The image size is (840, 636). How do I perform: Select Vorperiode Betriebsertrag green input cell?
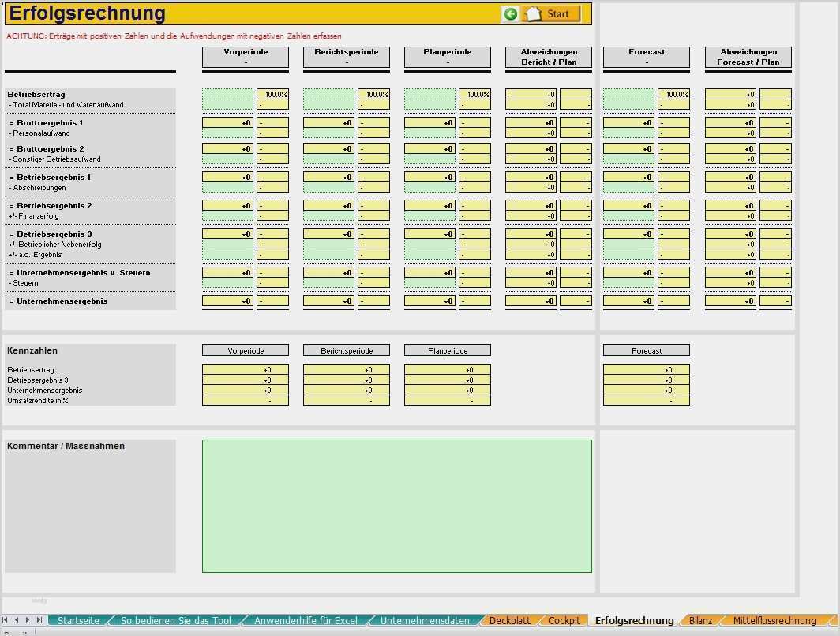[227, 94]
